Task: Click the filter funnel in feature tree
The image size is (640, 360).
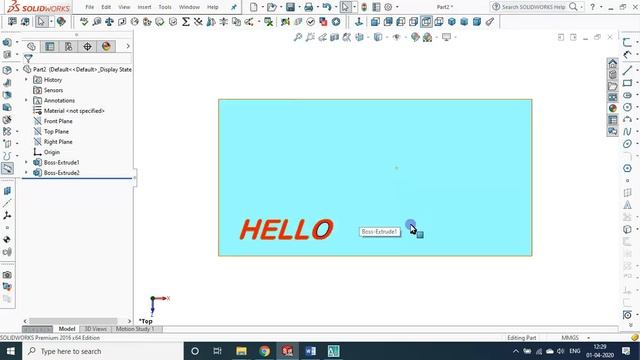Action: (x=28, y=58)
